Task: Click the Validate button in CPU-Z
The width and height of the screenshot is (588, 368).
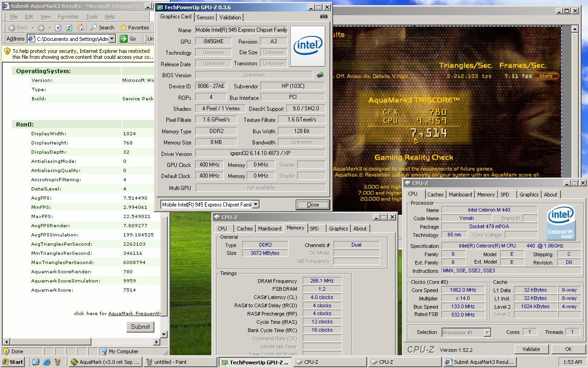Action: point(531,349)
